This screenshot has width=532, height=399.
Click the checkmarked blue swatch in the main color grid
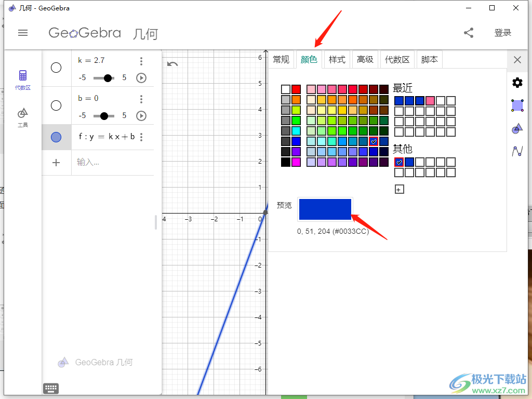[x=374, y=141]
